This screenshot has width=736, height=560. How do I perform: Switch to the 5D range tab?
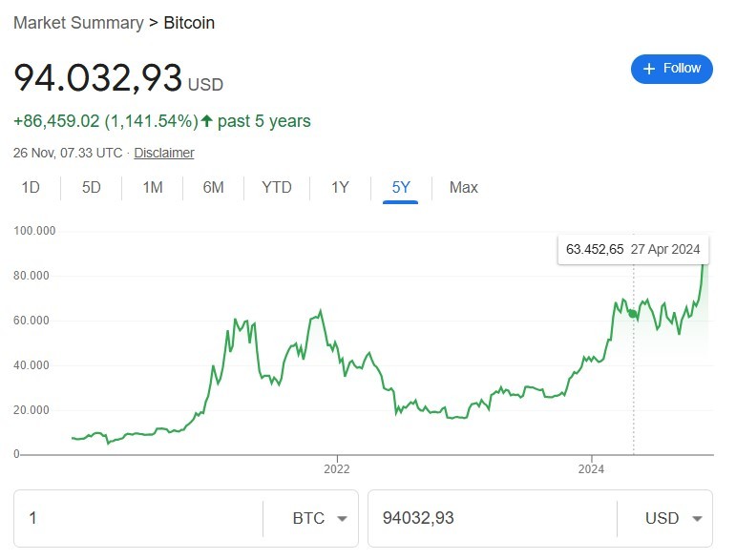[92, 188]
